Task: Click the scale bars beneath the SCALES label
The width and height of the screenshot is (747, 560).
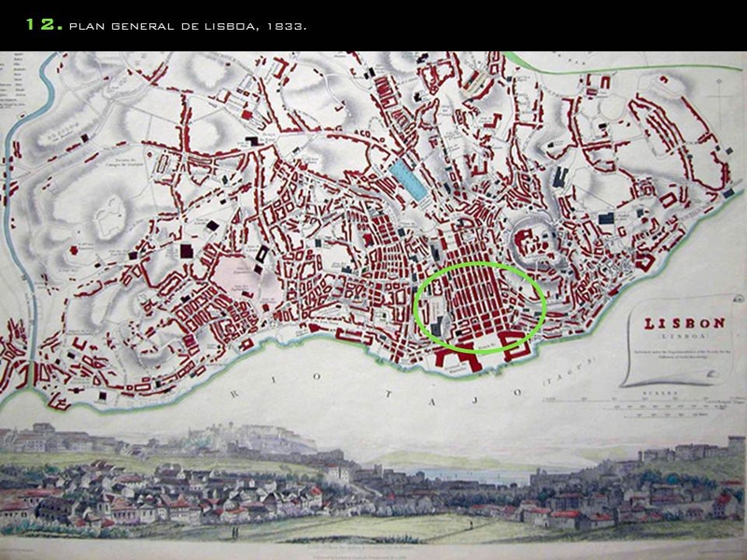Action: (x=644, y=408)
